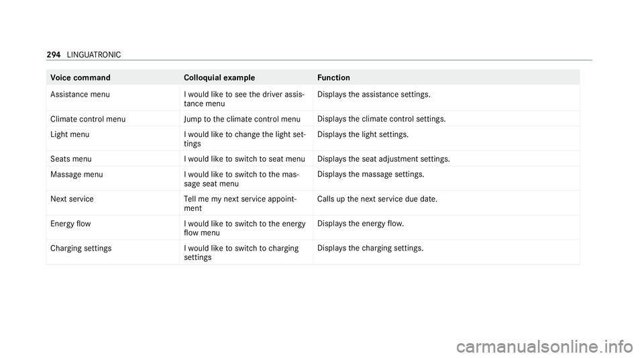644x358 pixels.
Task: Click 'Tell me my next service appointment' example
Action: [240, 204]
